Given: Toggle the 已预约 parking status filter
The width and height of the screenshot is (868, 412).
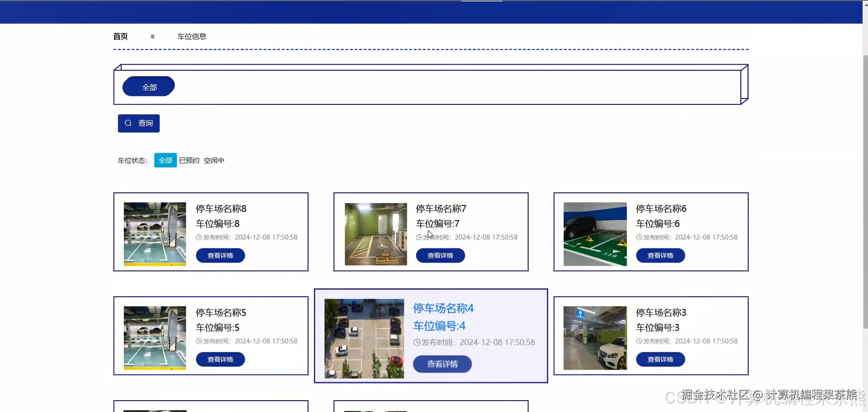Looking at the screenshot, I should click(x=188, y=160).
